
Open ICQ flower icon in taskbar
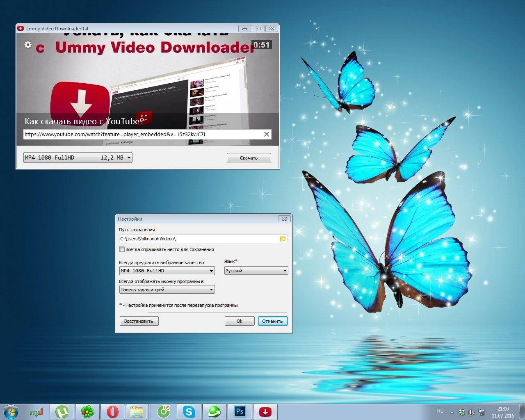tap(87, 412)
